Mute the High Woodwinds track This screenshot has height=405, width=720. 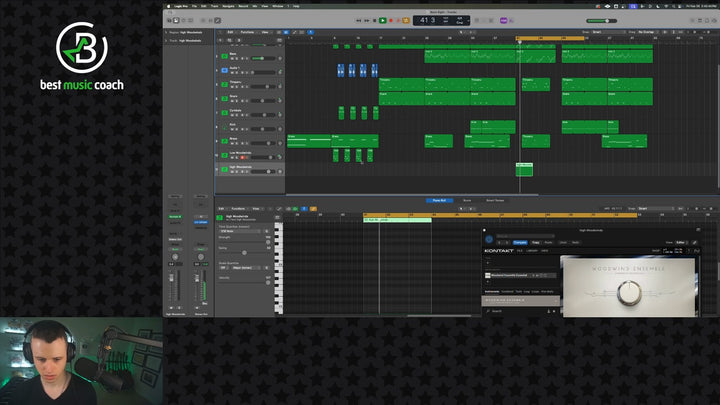tap(232, 172)
